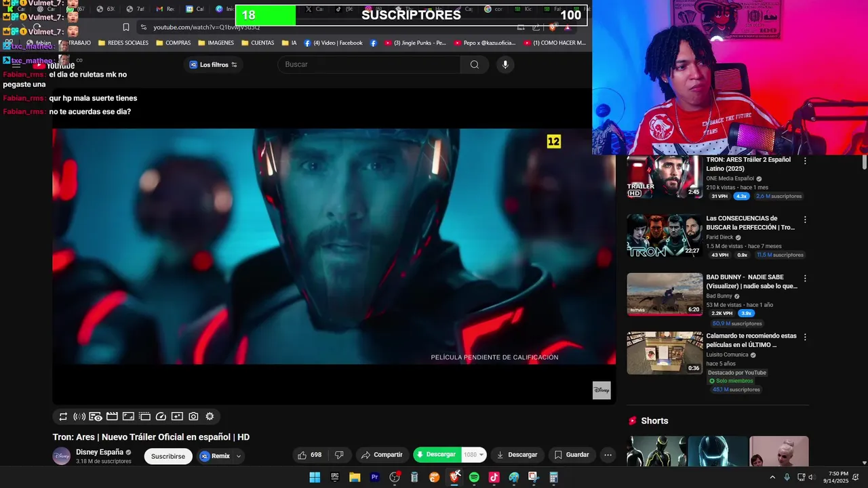This screenshot has height=488, width=868.
Task: Take a screenshot with the camera icon
Action: (x=193, y=417)
